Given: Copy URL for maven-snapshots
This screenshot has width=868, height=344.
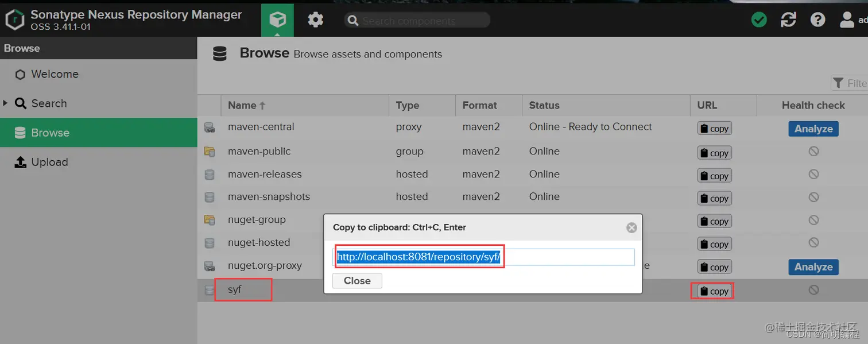Looking at the screenshot, I should coord(714,198).
